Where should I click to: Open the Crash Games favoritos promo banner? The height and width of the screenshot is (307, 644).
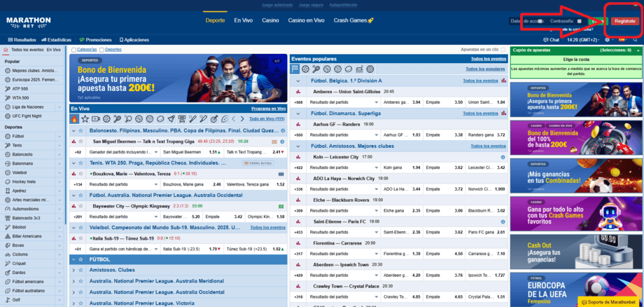575,215
